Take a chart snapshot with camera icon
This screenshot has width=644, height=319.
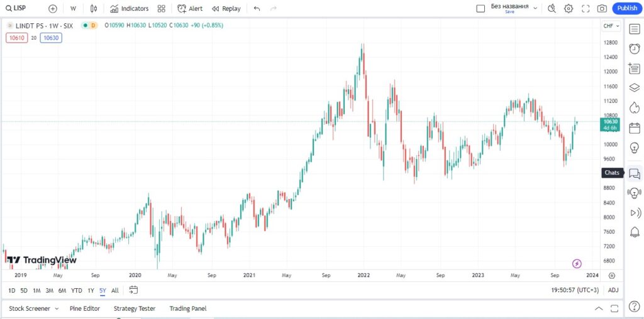pos(602,8)
